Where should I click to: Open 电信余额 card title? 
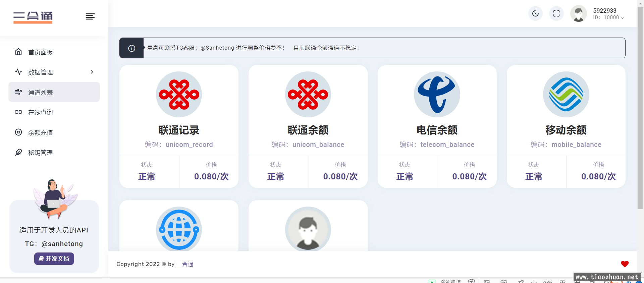coord(437,130)
